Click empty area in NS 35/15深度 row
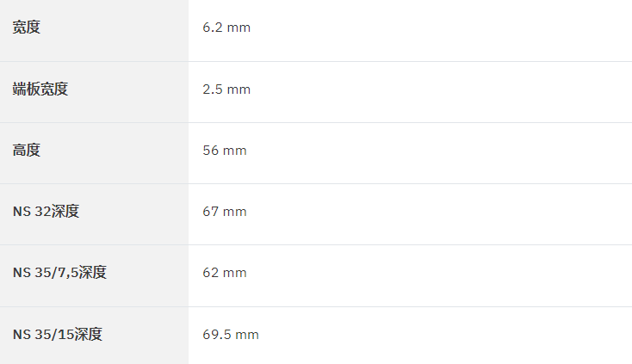 [443, 336]
